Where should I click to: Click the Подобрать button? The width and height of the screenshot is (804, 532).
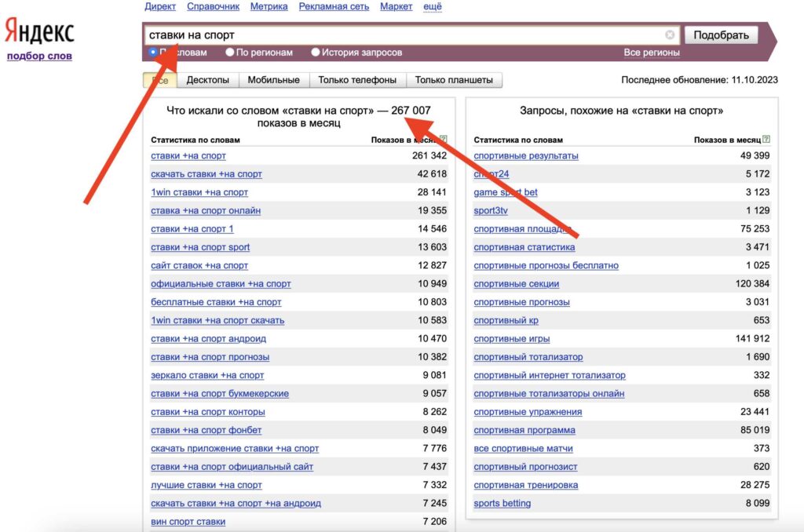pos(721,35)
